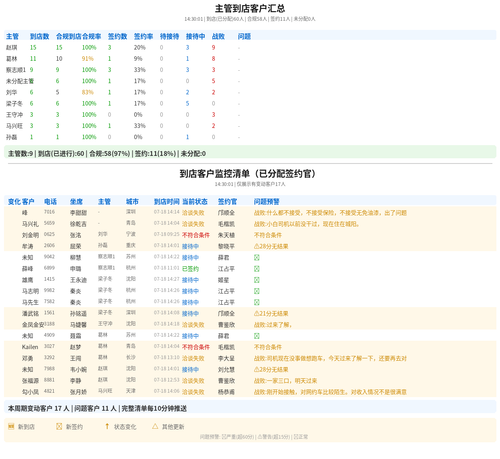Click the 接待中 column header in summary table

tap(195, 36)
